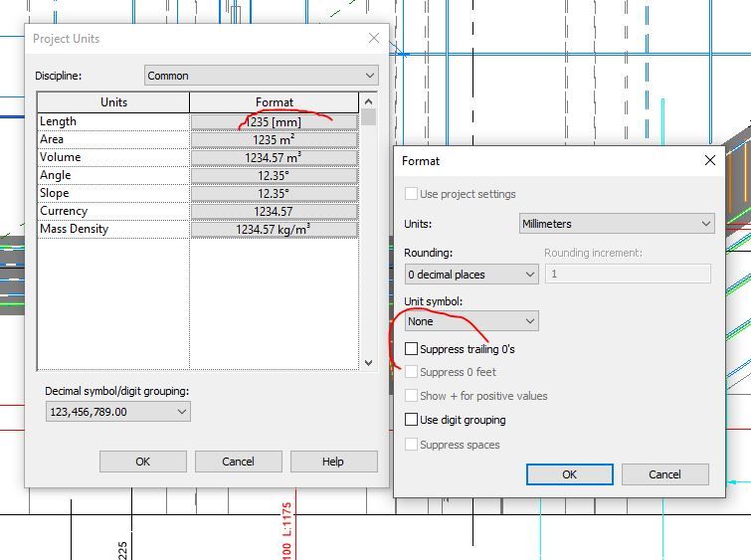This screenshot has height=560, width=751.
Task: Click the Area format button 1235 m²
Action: pyautogui.click(x=275, y=140)
